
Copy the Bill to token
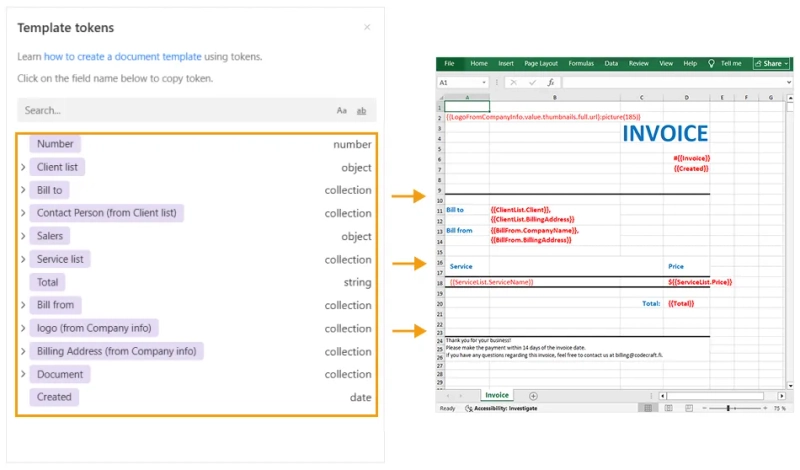tap(49, 190)
